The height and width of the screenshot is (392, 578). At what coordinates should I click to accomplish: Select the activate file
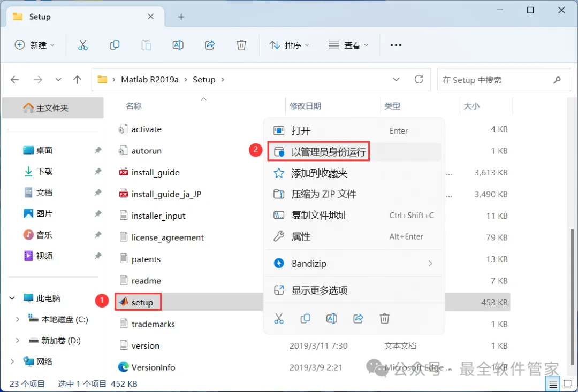coord(146,129)
